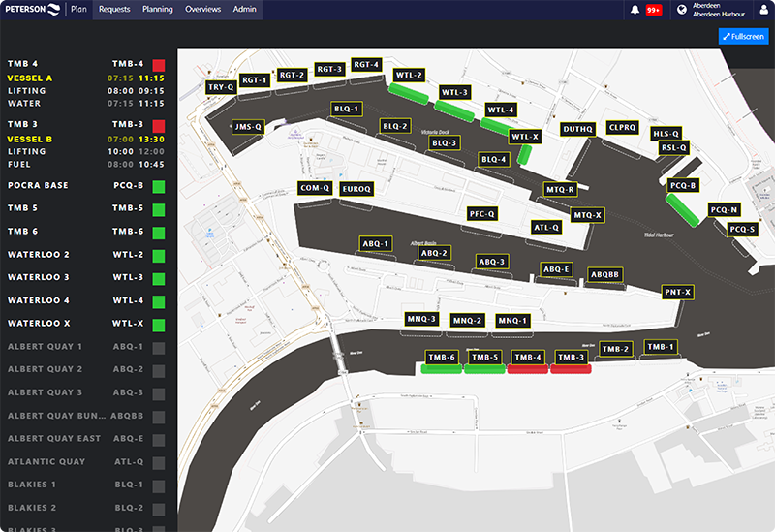
Task: Open the Admin menu
Action: point(245,9)
